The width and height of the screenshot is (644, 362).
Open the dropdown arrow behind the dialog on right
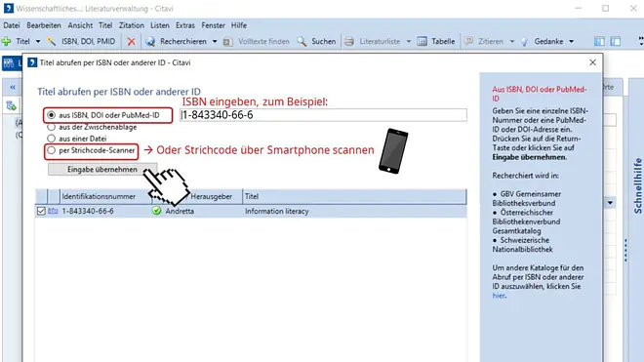[x=610, y=203]
